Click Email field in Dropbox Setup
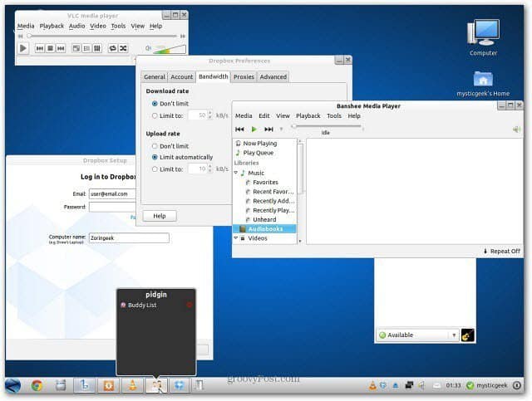 click(x=112, y=194)
